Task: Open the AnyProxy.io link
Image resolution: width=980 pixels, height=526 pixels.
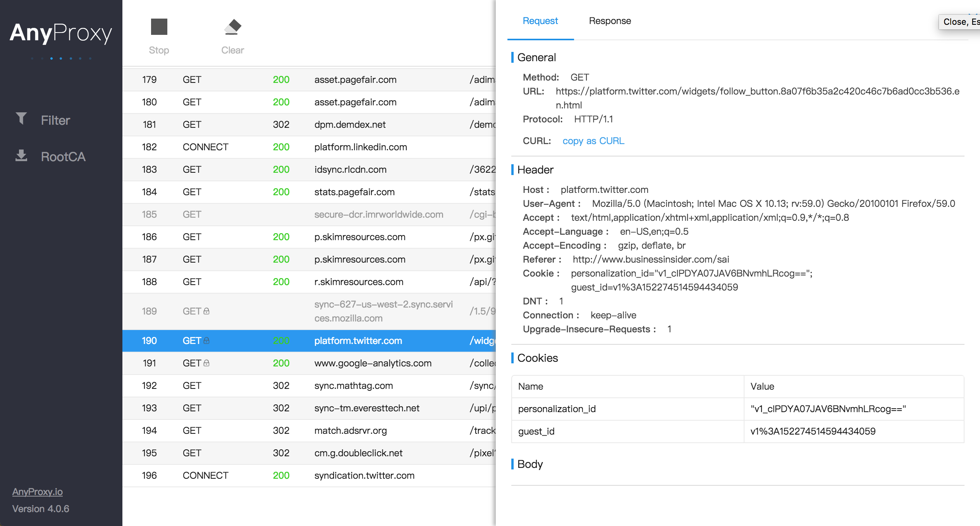Action: pyautogui.click(x=38, y=492)
